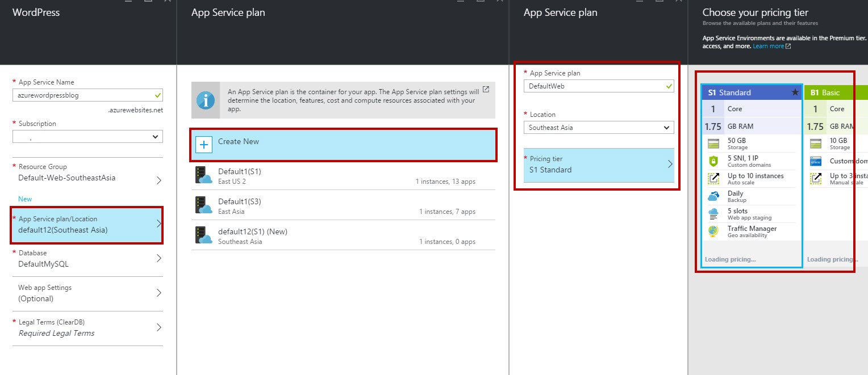Click the "Choose your pricing tier" blade title

click(x=755, y=12)
